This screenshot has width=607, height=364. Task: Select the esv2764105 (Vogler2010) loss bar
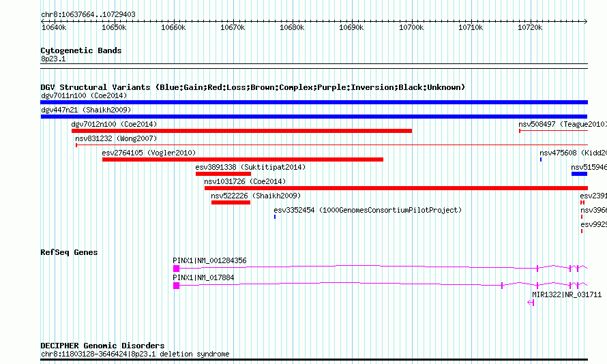pyautogui.click(x=243, y=160)
